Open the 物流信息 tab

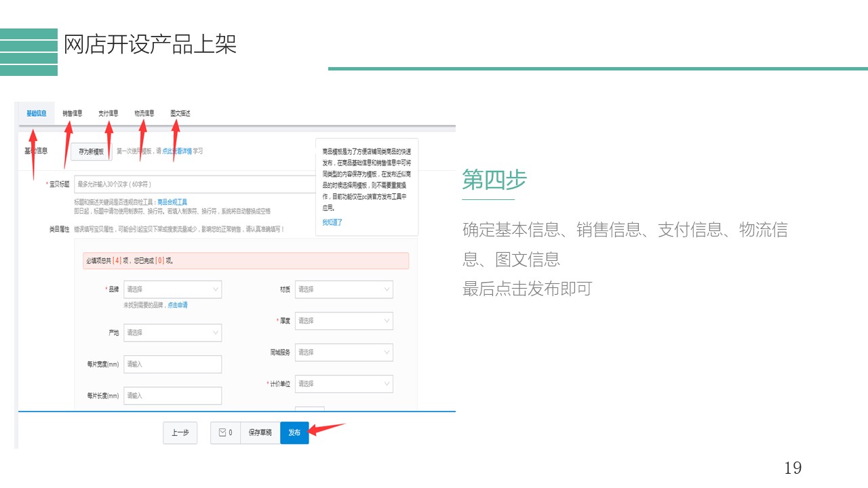click(144, 113)
